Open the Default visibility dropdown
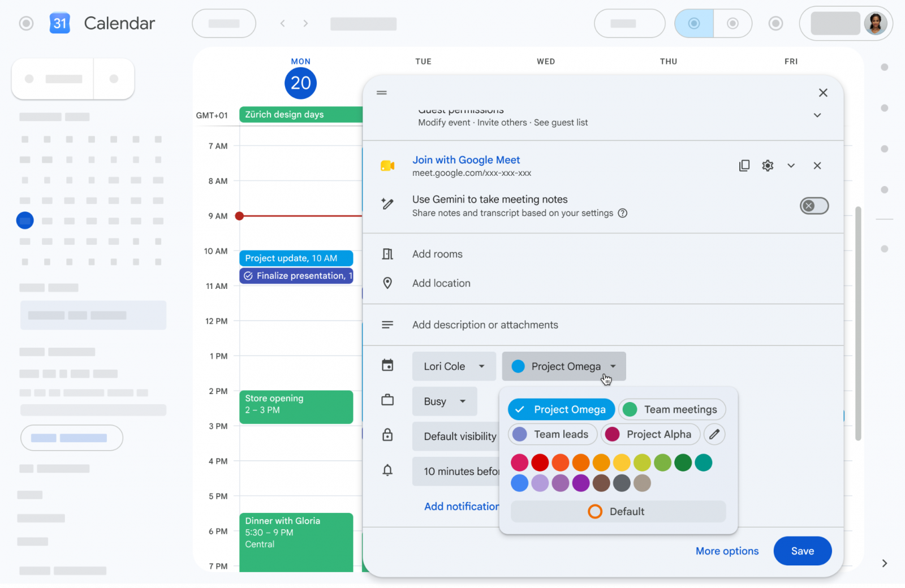Image resolution: width=905 pixels, height=588 pixels. (x=456, y=436)
